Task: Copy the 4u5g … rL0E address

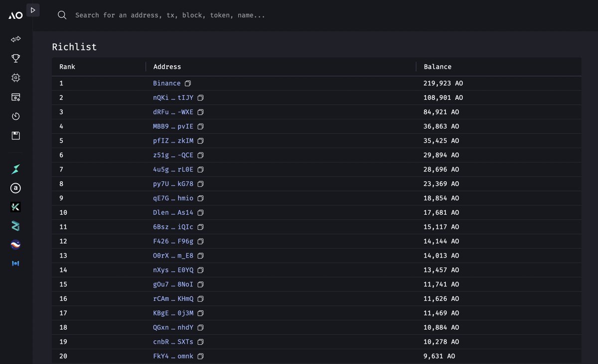Action: (200, 169)
